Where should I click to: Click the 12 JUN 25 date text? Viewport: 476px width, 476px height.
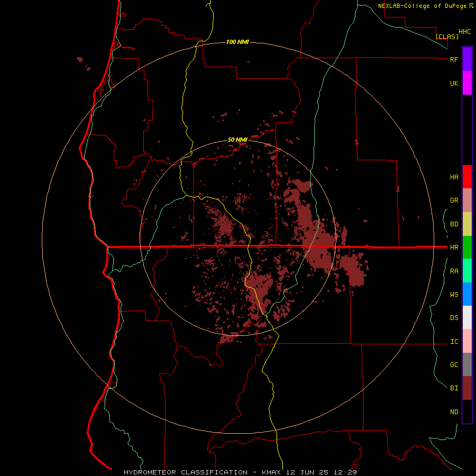[308, 472]
